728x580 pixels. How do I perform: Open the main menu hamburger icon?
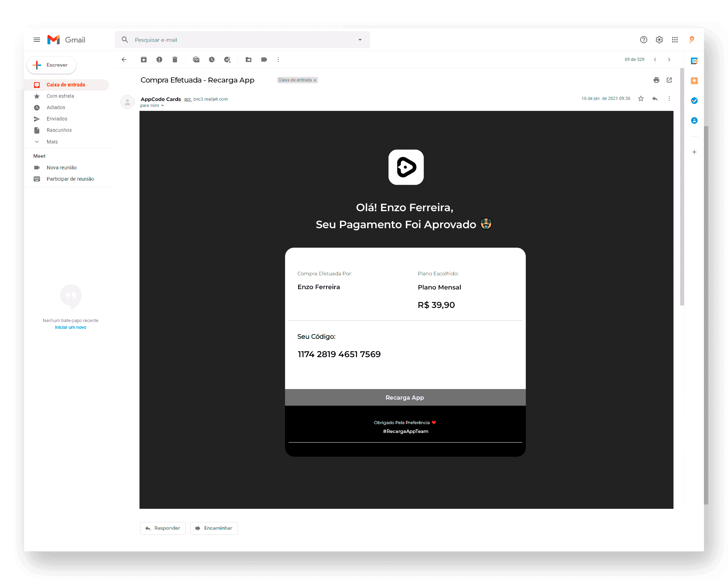(37, 40)
